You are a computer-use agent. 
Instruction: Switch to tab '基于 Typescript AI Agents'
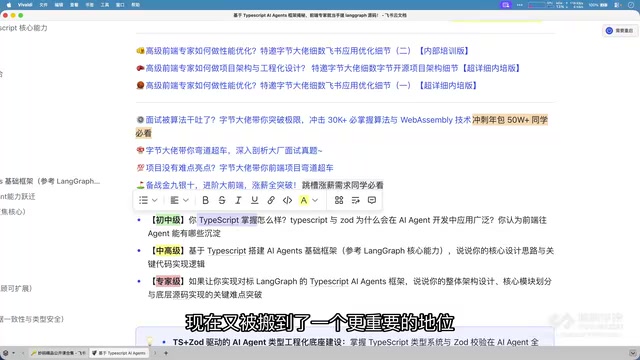(x=119, y=353)
